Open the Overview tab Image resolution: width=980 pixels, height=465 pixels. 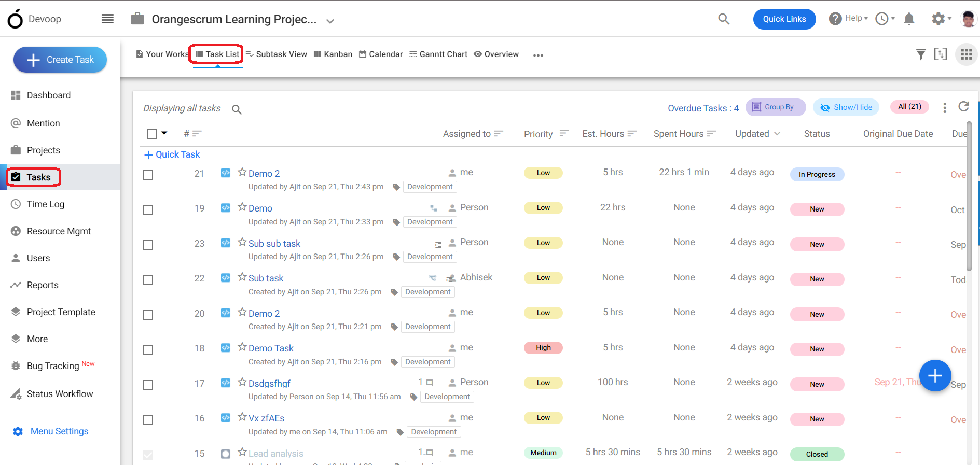[496, 54]
